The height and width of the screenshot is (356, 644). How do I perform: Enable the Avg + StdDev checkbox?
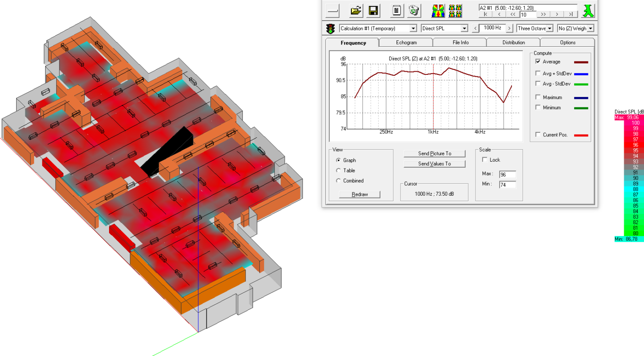(538, 73)
